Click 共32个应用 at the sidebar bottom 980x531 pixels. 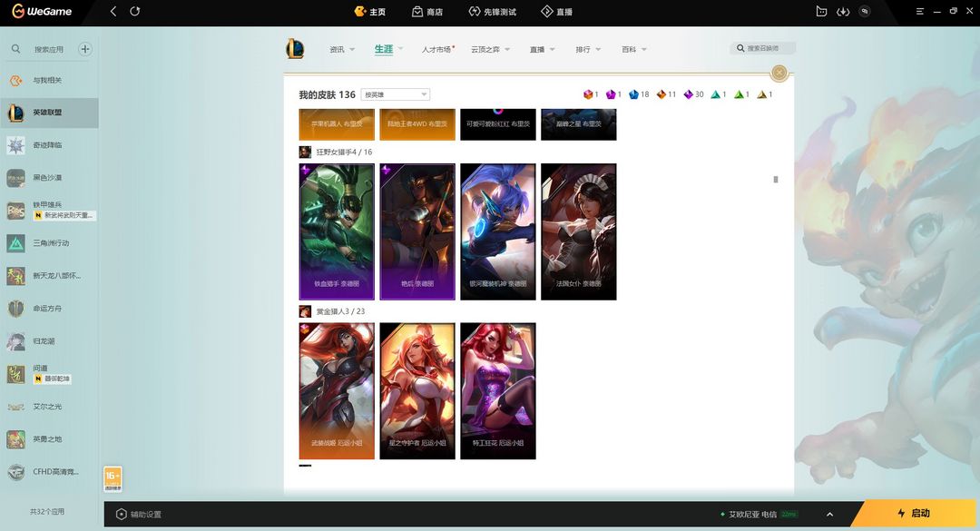click(47, 512)
